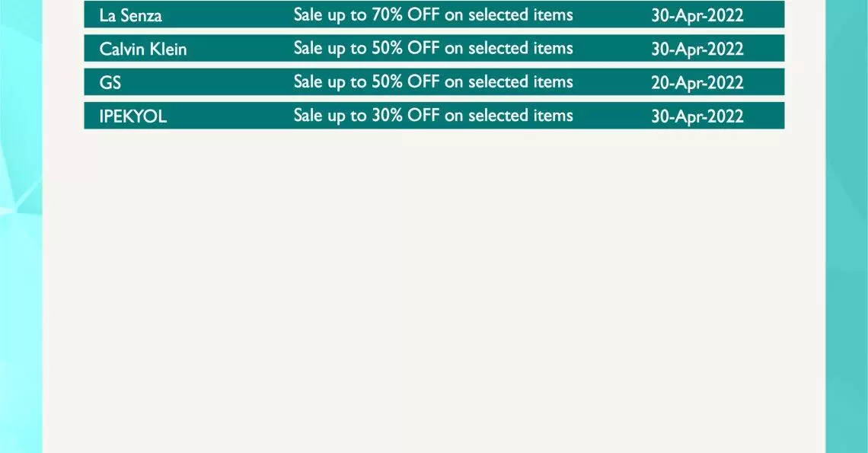Click La Senza 70% OFF sale text

pyautogui.click(x=433, y=15)
